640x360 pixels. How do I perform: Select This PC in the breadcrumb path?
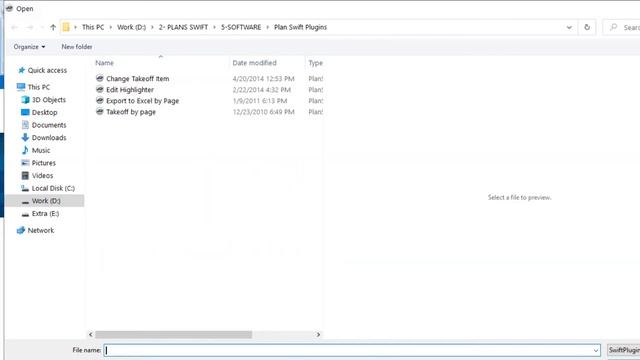[x=93, y=27]
